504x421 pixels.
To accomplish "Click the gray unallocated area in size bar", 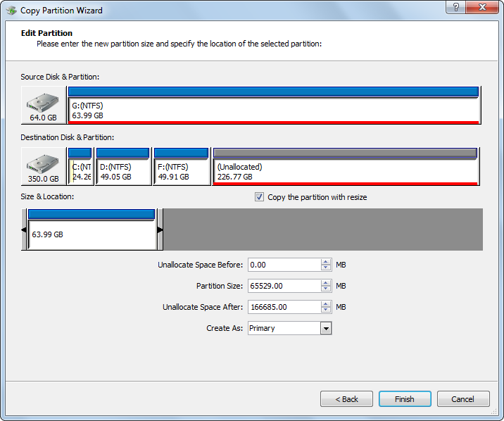I will pos(323,230).
